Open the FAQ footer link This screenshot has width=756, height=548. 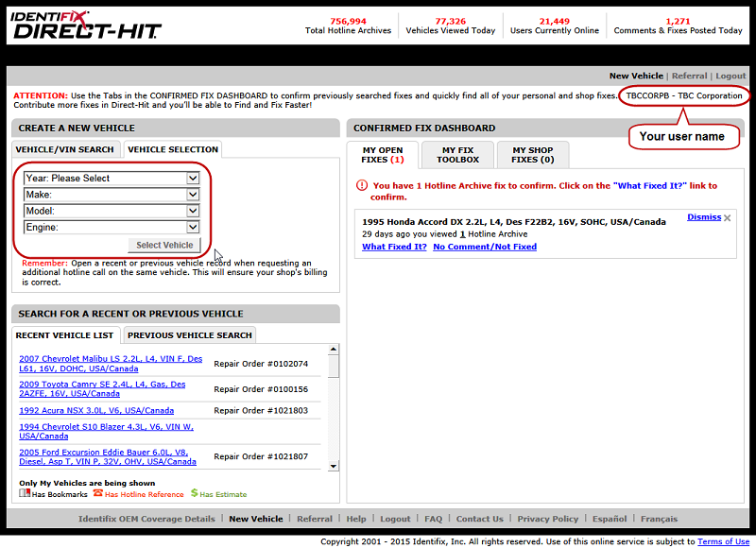coord(433,519)
